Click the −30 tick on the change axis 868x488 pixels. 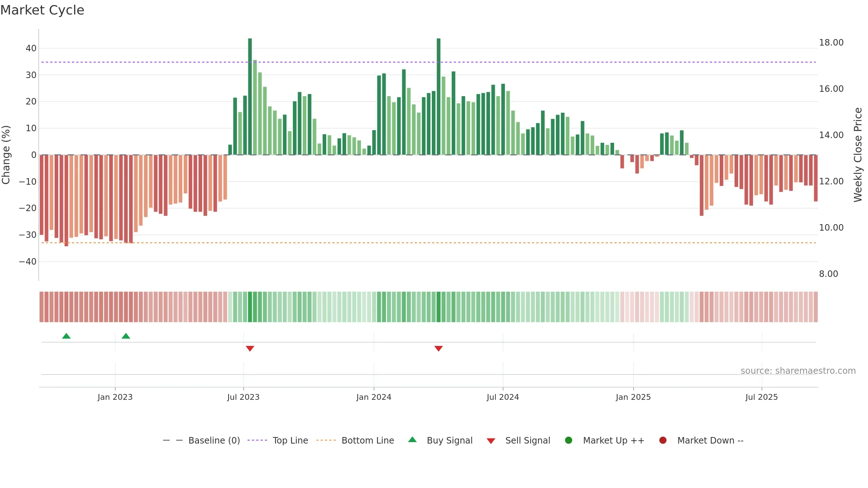[28, 235]
